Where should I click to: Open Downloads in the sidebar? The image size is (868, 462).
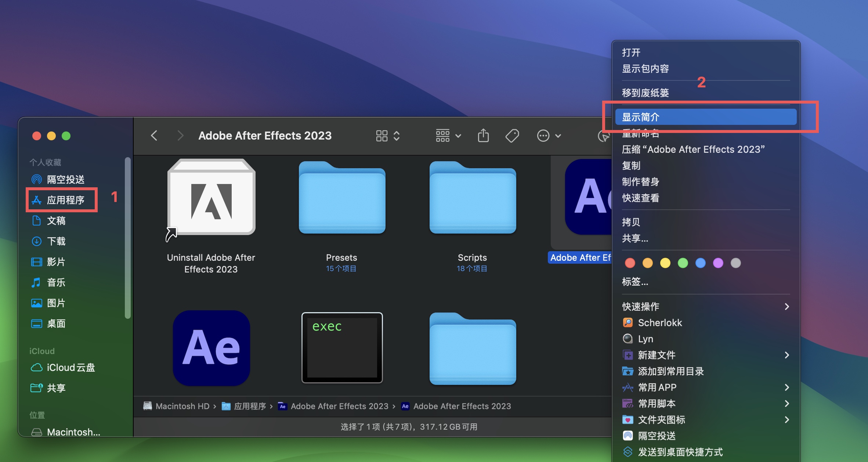(x=48, y=241)
